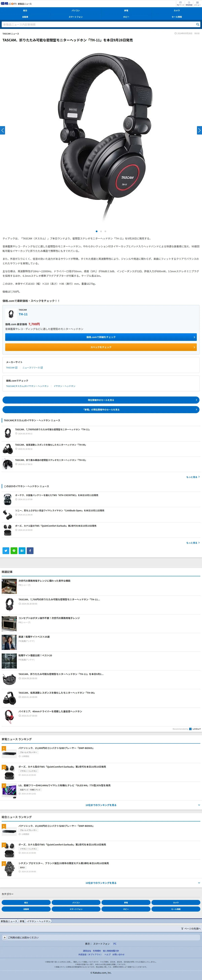Open 新製品ニュース breadcrumb link
Screen dimensions: 202x980
click(x=9, y=921)
